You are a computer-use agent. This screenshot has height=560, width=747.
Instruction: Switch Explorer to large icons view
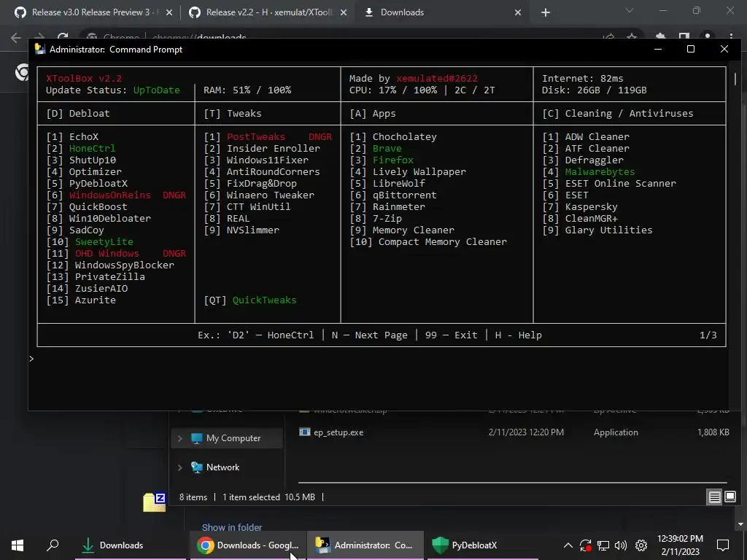coord(729,497)
